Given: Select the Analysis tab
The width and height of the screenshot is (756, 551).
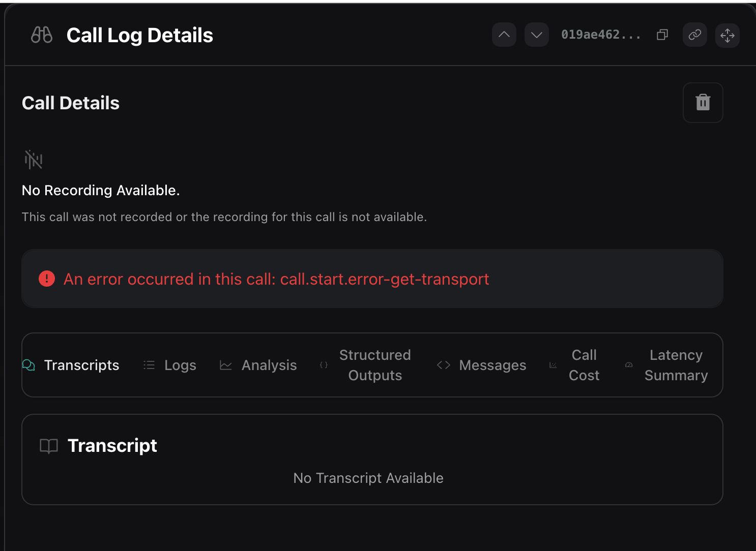Looking at the screenshot, I should [258, 365].
